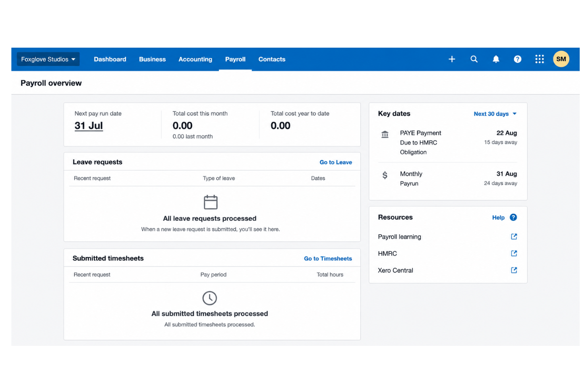Open the Business menu
Image resolution: width=588 pixels, height=392 pixels.
[x=152, y=59]
